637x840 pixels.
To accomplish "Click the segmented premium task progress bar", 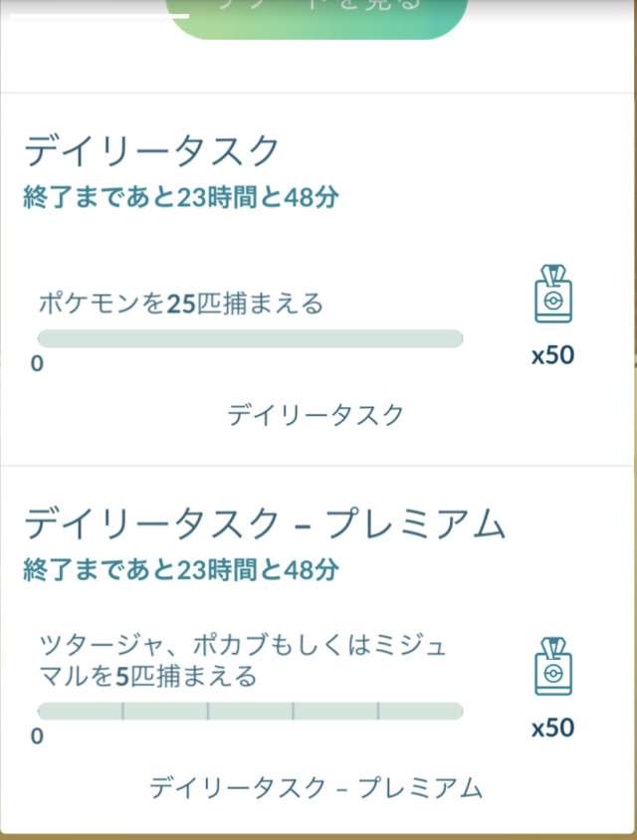I will click(x=250, y=711).
